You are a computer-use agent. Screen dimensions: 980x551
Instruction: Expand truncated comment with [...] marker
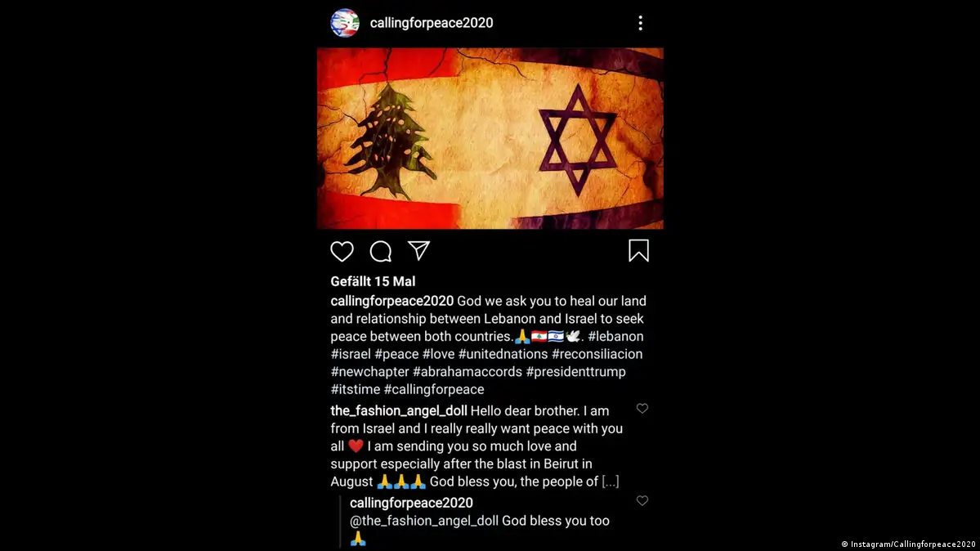pyautogui.click(x=610, y=482)
